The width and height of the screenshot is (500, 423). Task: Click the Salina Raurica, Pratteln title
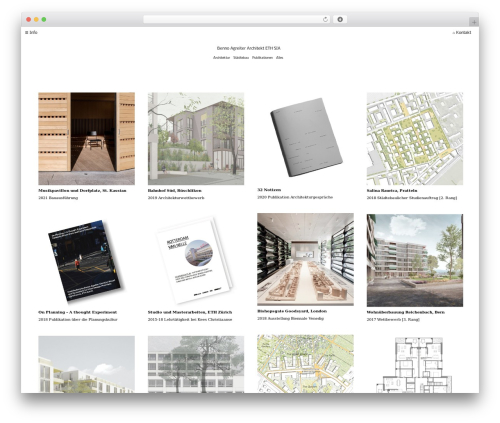point(392,191)
